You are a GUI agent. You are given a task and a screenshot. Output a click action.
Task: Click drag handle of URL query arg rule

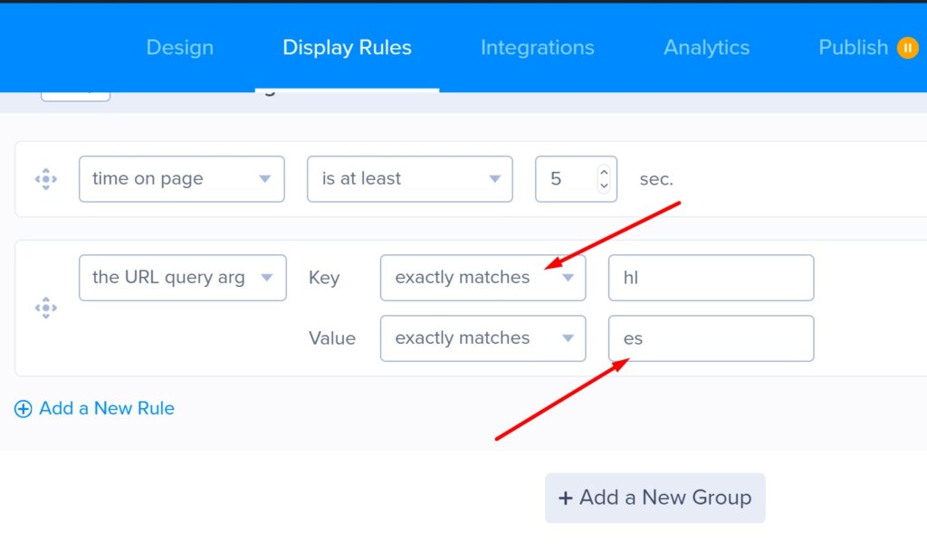pyautogui.click(x=45, y=308)
